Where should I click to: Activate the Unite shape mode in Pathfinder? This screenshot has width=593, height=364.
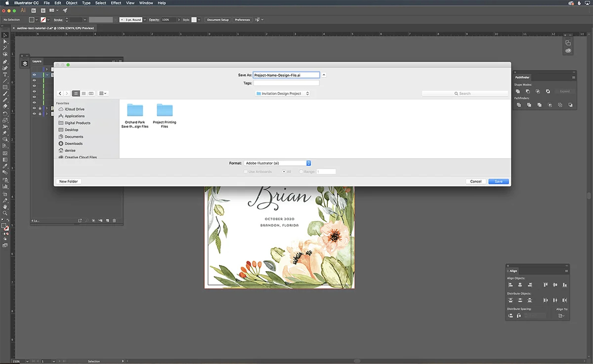(x=518, y=91)
